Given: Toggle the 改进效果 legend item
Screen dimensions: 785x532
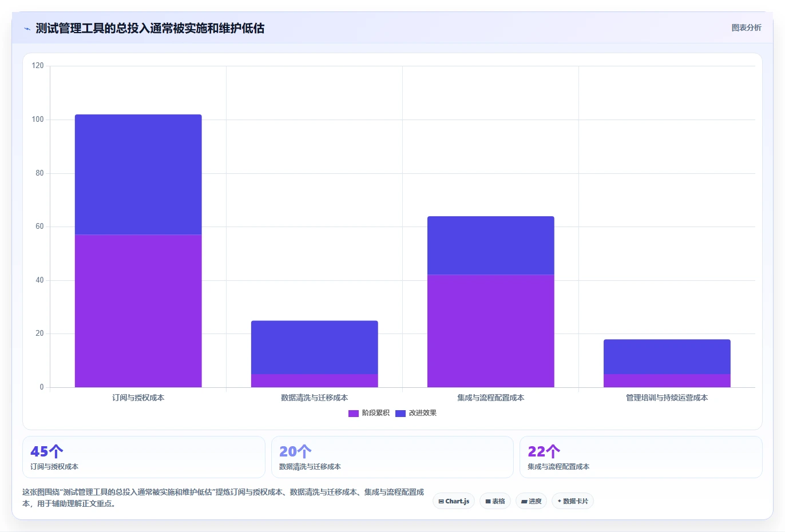Looking at the screenshot, I should tap(416, 413).
